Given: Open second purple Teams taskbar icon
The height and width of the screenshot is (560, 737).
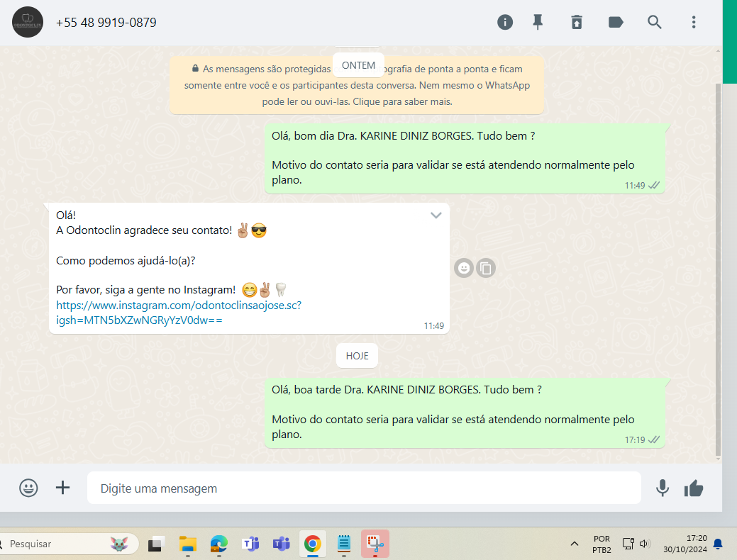Looking at the screenshot, I should tap(281, 544).
